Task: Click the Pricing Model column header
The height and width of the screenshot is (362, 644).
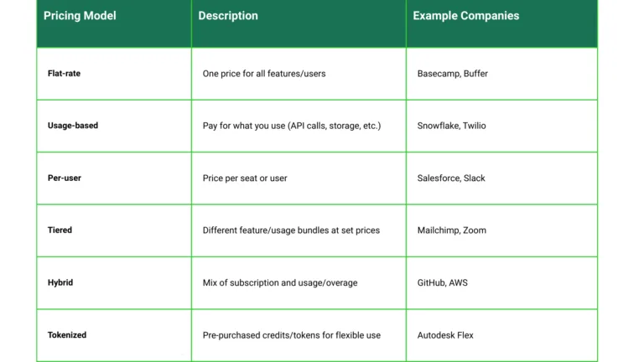Action: pyautogui.click(x=80, y=16)
